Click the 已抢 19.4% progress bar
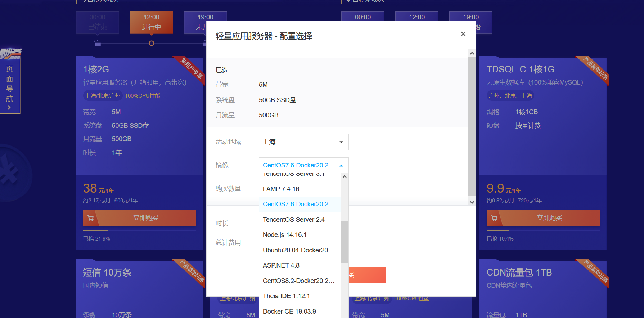 543,230
